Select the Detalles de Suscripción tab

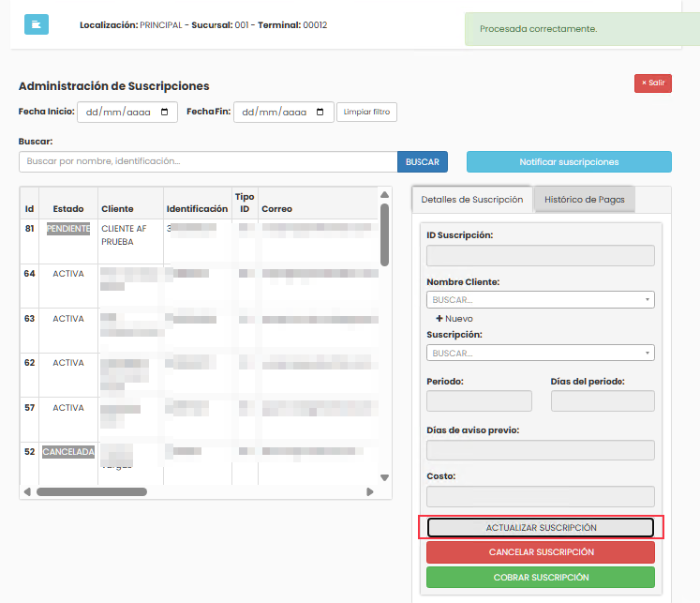[471, 199]
